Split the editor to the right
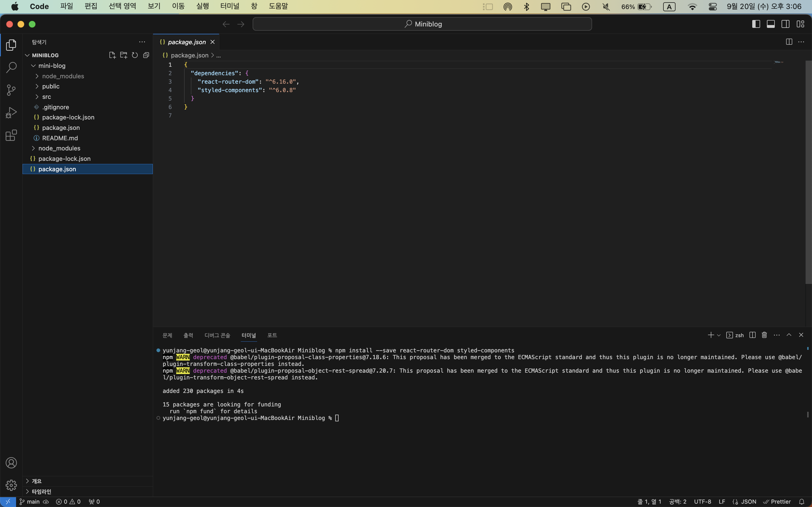812x507 pixels. tap(789, 42)
